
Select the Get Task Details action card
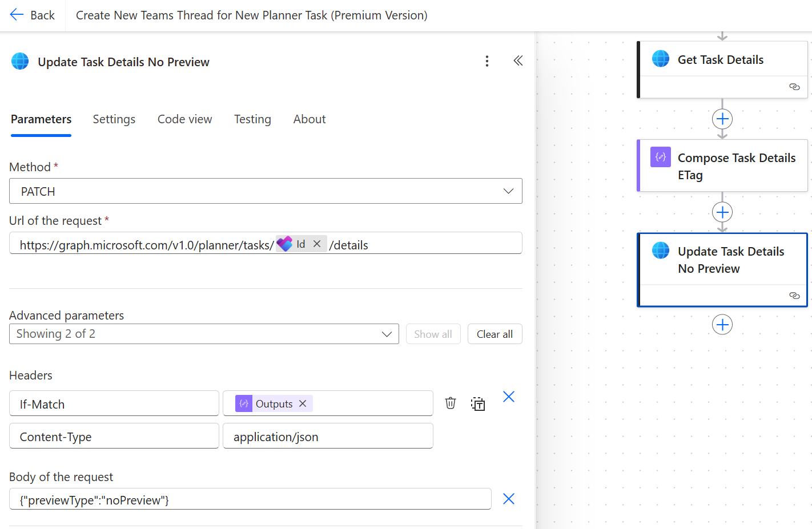[x=722, y=70]
